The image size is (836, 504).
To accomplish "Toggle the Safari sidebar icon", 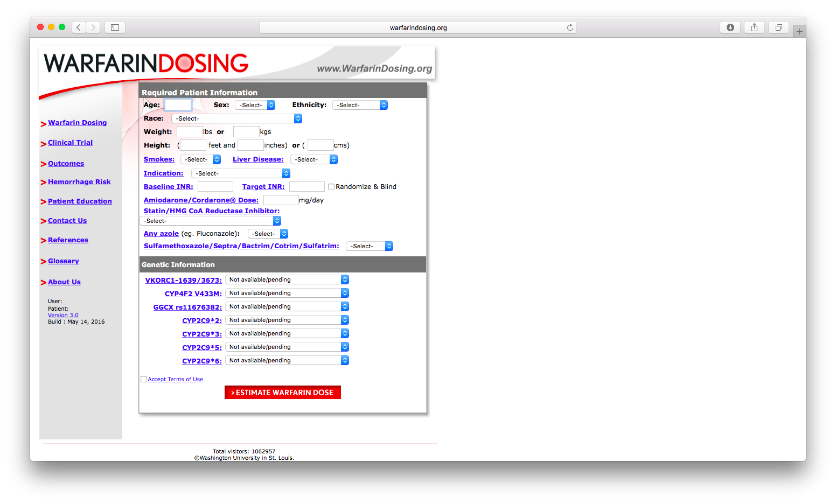I will (115, 27).
